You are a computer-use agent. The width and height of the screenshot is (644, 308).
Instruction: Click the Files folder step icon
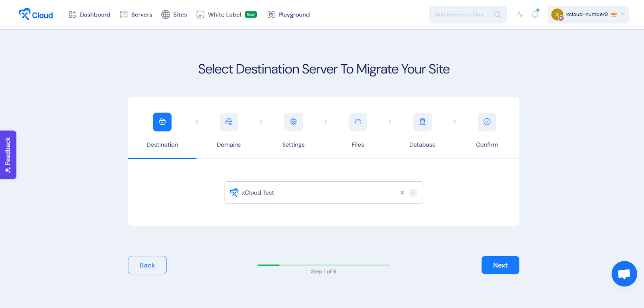click(x=358, y=122)
